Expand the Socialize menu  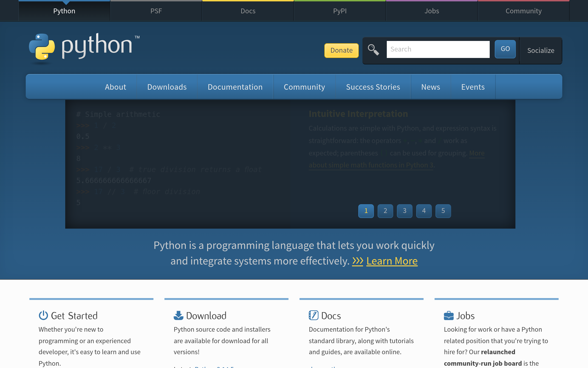[x=541, y=50]
